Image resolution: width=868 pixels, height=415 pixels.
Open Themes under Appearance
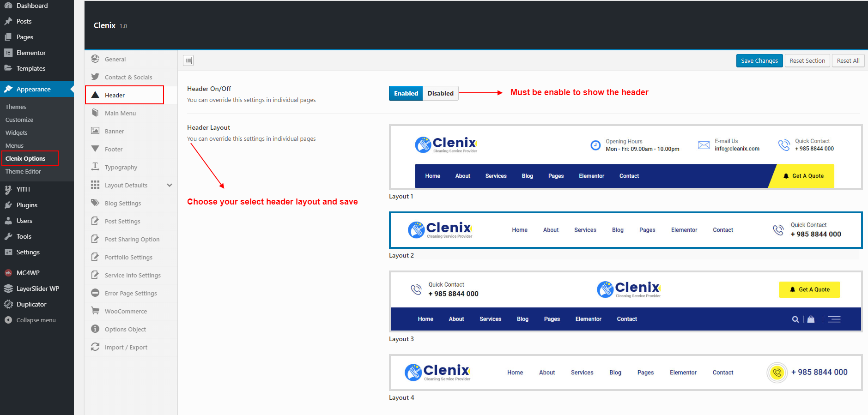(16, 107)
